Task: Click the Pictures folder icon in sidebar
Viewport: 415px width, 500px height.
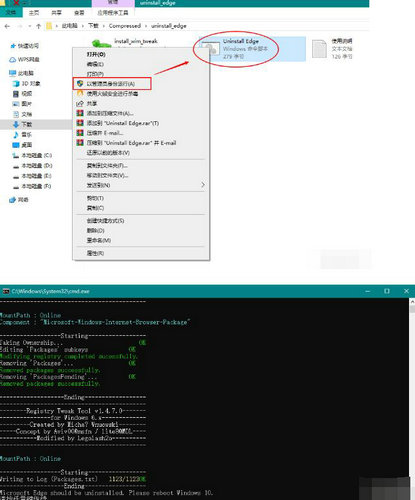Action: [x=16, y=104]
